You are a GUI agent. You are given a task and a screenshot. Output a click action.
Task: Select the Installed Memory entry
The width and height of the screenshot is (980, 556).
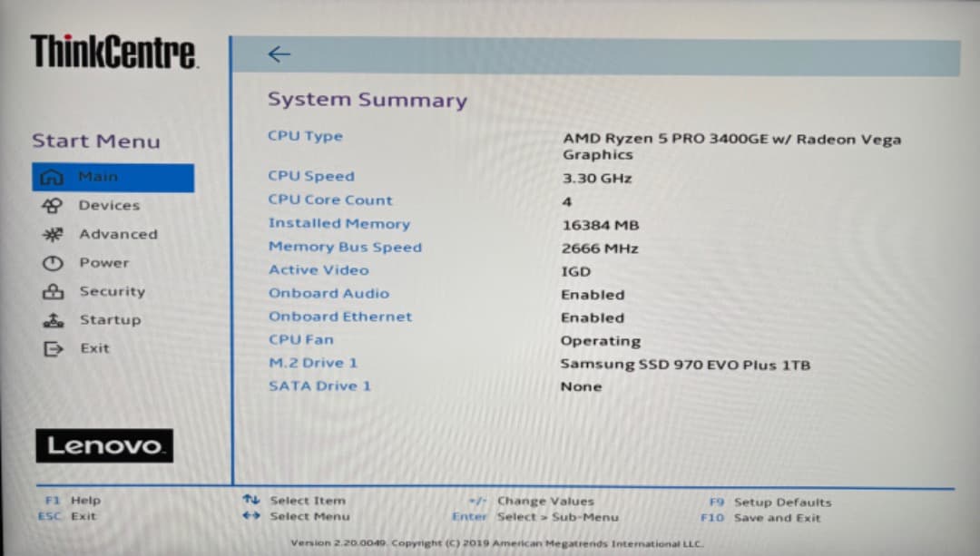point(338,223)
